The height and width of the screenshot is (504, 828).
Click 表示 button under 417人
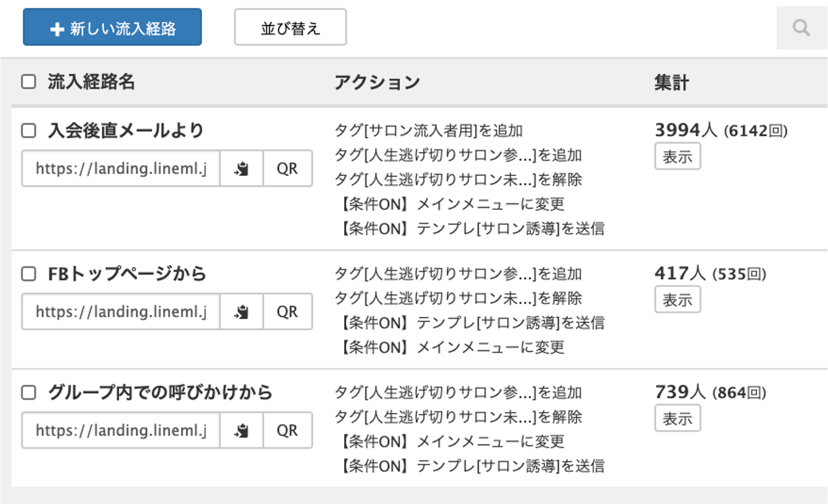677,300
